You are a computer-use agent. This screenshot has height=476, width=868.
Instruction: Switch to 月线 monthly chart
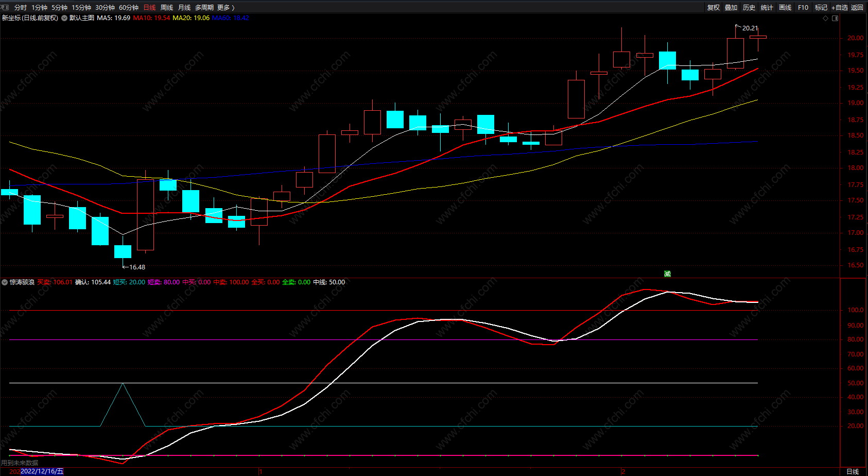(x=184, y=8)
